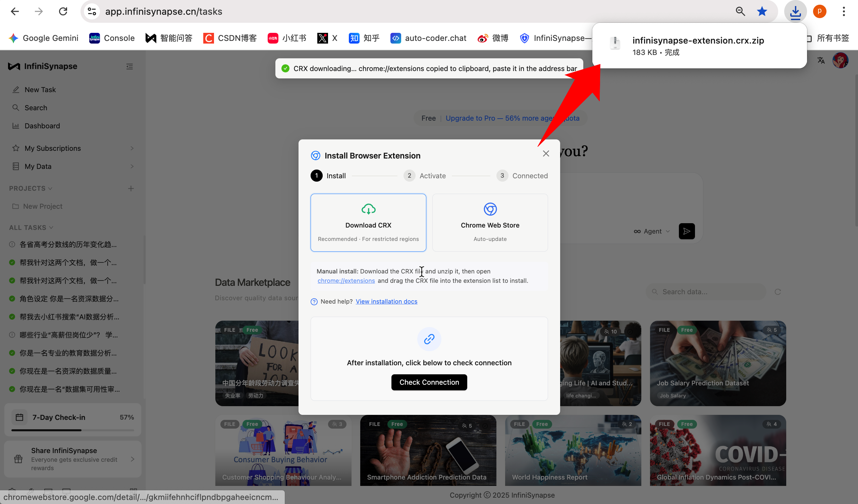Open the Customer Shopping Behaviour Analysis card
The height and width of the screenshot is (504, 858).
point(283,450)
